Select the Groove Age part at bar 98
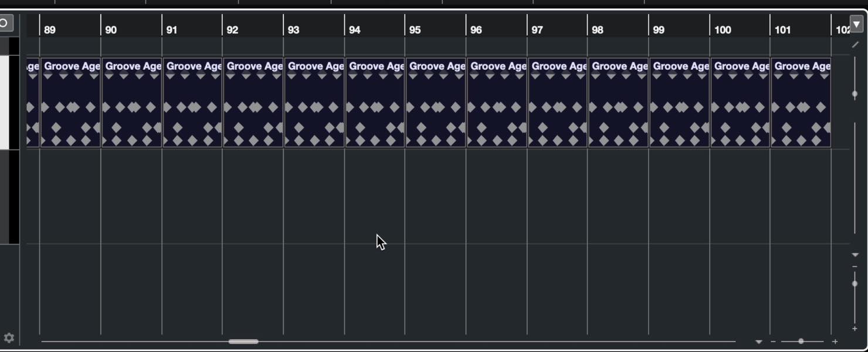The width and height of the screenshot is (868, 352). point(618,103)
